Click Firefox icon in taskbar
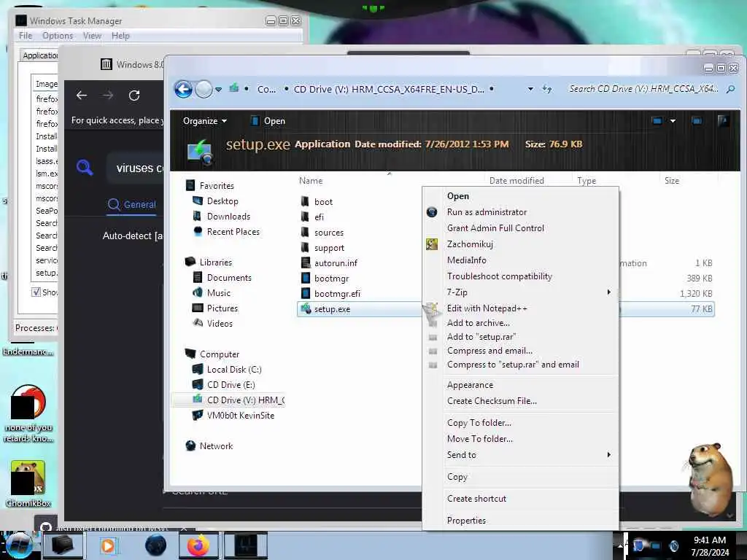Image resolution: width=747 pixels, height=560 pixels. pyautogui.click(x=198, y=545)
